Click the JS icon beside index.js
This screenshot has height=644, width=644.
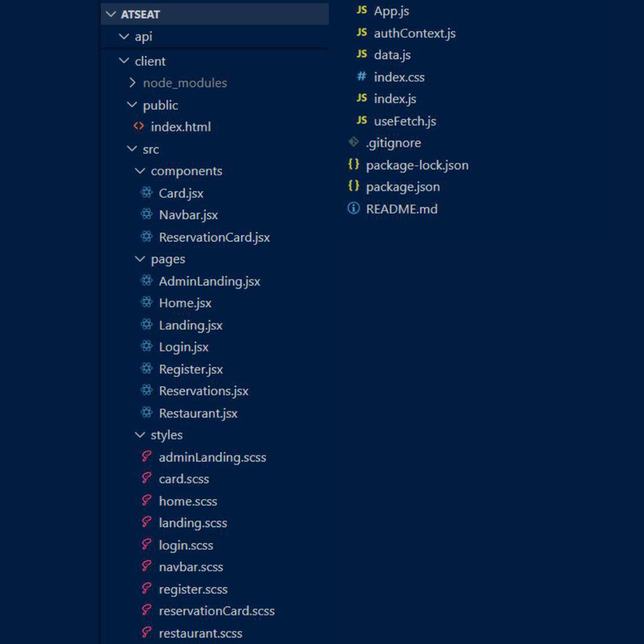362,97
